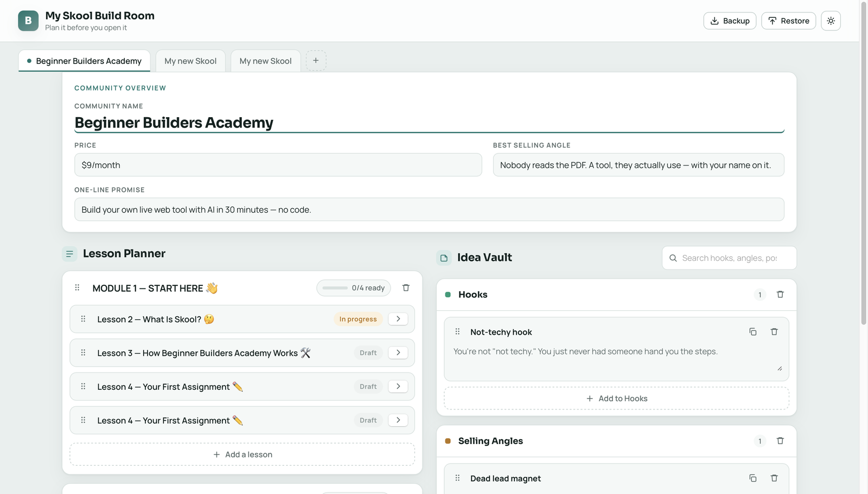
Task: Click the page vertical scrollbar
Action: (x=864, y=163)
